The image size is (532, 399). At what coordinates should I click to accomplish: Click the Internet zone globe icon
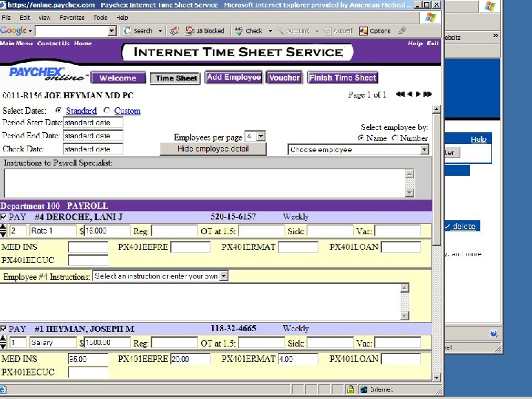coord(364,389)
